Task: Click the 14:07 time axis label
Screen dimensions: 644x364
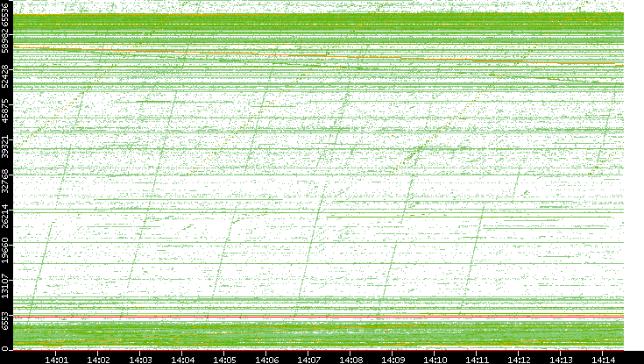Action: click(x=308, y=360)
